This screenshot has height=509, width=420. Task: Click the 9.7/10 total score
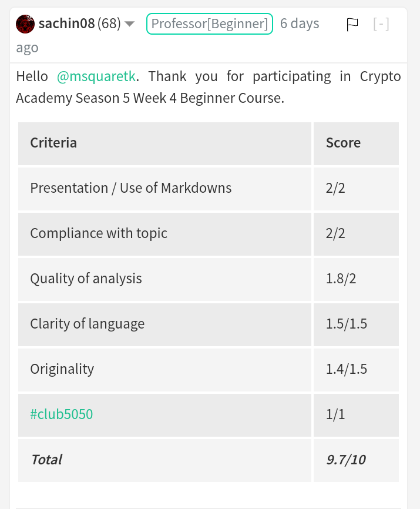pos(346,460)
